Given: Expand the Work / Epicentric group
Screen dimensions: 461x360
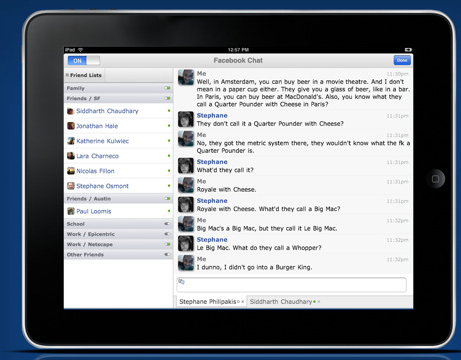Looking at the screenshot, I should [x=118, y=234].
